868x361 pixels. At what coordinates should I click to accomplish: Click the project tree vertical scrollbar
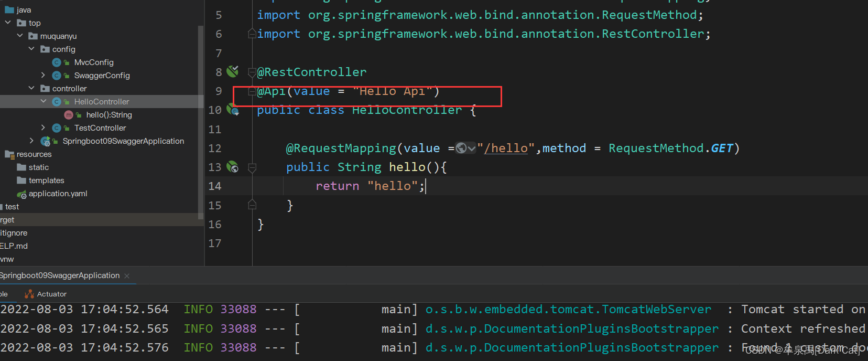pos(201,122)
